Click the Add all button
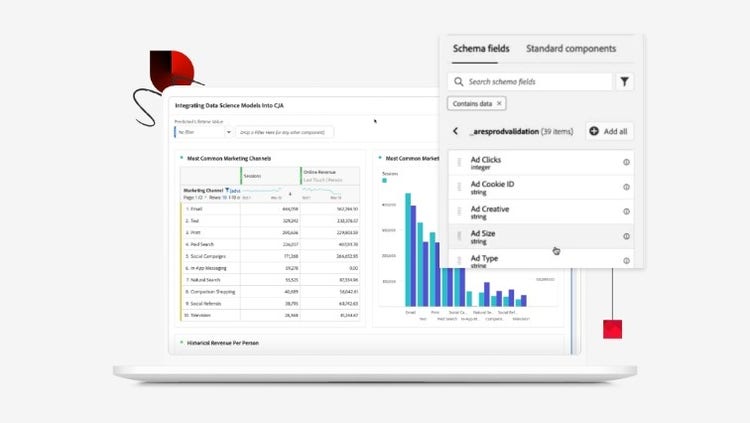The height and width of the screenshot is (423, 750). tap(609, 131)
